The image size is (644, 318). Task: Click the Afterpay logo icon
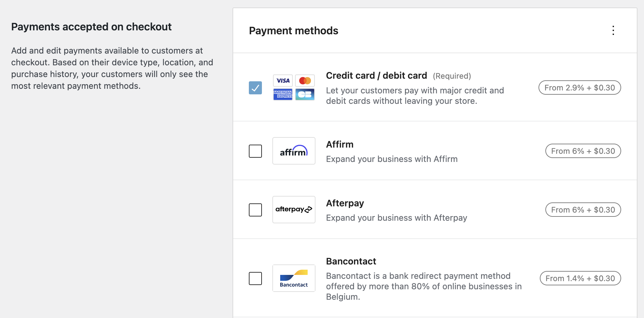(x=294, y=210)
